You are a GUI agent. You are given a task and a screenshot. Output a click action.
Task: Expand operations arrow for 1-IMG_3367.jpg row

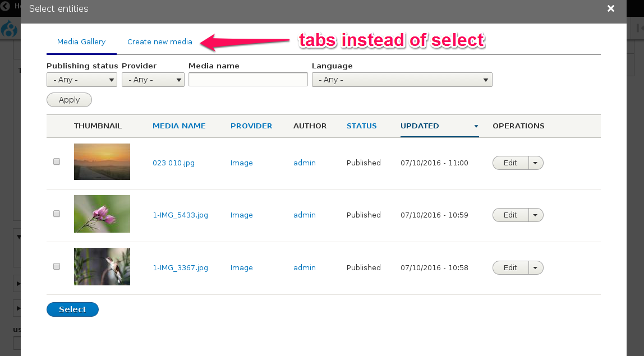pyautogui.click(x=536, y=268)
